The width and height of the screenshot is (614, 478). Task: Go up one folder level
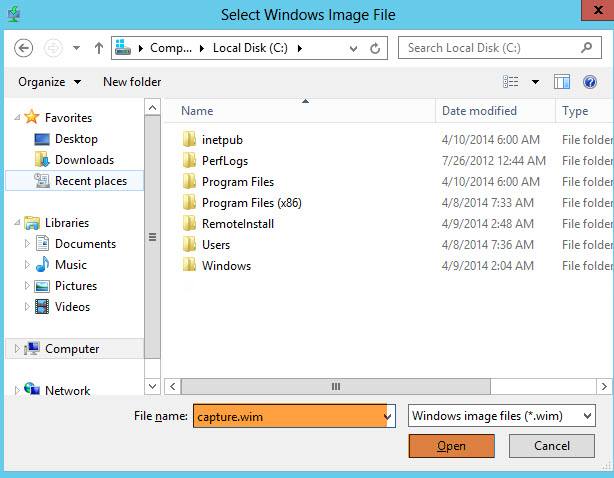[x=99, y=48]
